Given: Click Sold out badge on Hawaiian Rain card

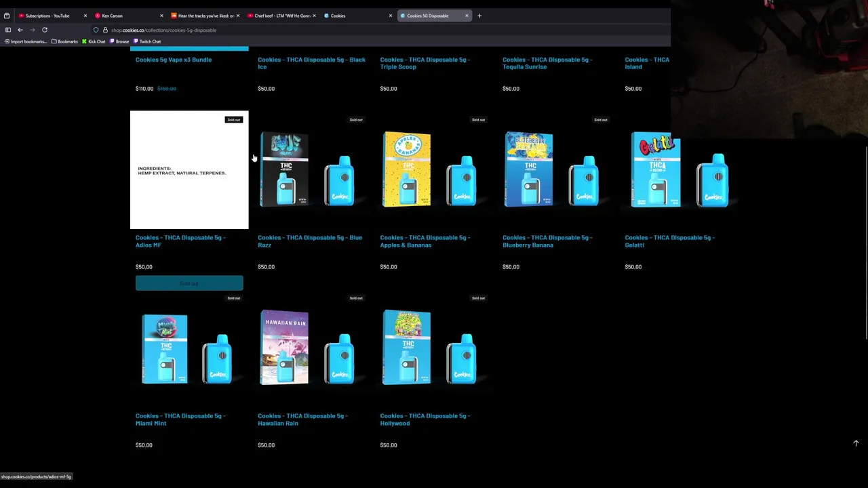Looking at the screenshot, I should [356, 298].
